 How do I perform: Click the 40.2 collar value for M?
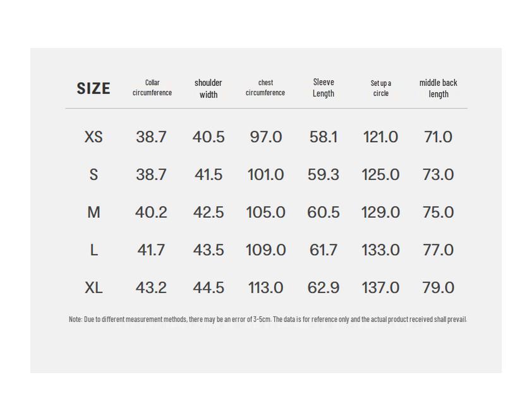click(x=152, y=213)
